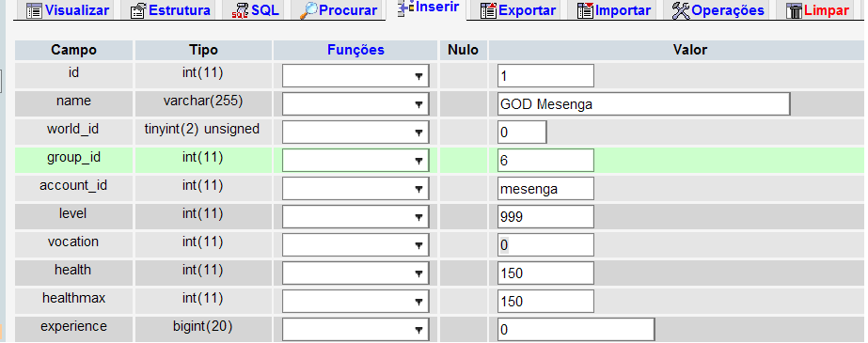The height and width of the screenshot is (343, 868).
Task: Select the level value field showing 999
Action: (x=545, y=217)
